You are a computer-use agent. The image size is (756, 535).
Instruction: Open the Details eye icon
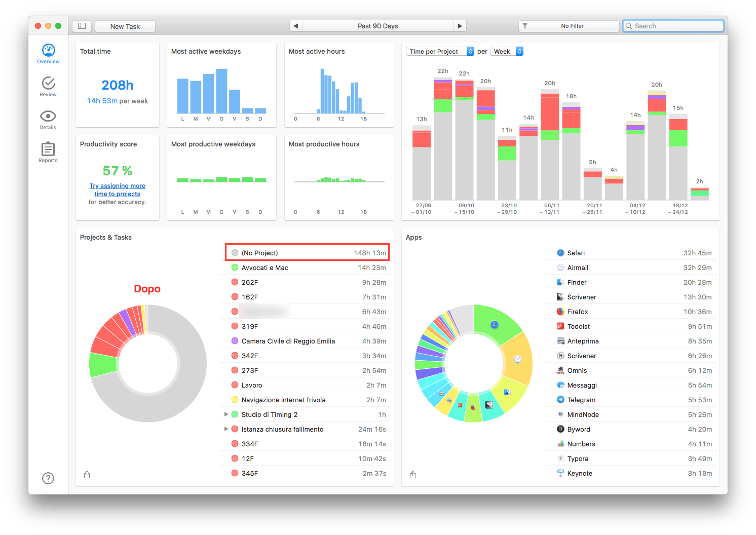point(48,116)
